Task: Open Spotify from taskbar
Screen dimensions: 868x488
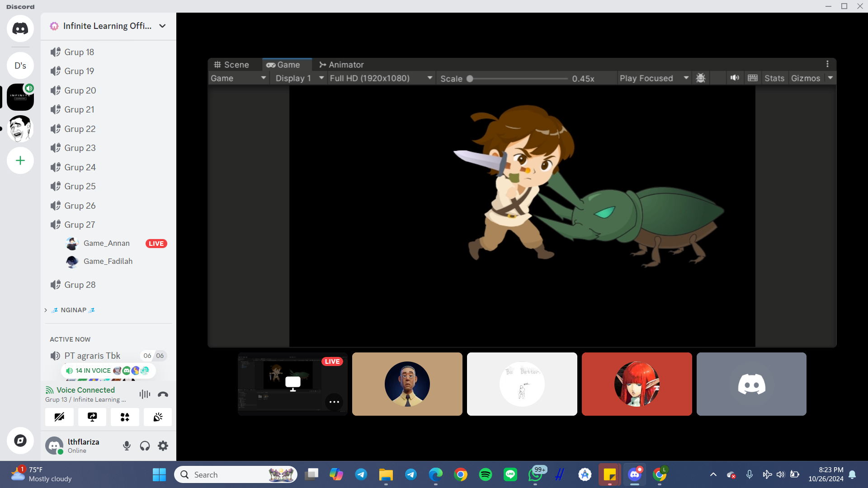Action: 486,474
